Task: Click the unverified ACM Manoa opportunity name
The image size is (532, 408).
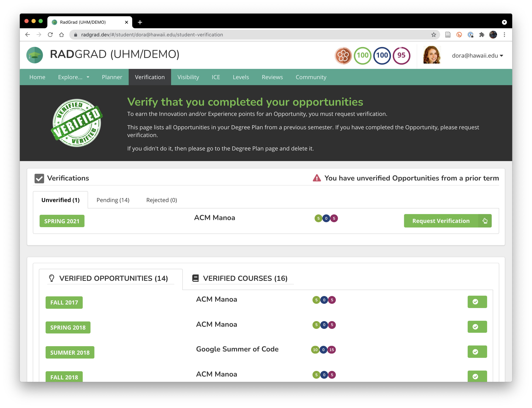Action: 215,218
